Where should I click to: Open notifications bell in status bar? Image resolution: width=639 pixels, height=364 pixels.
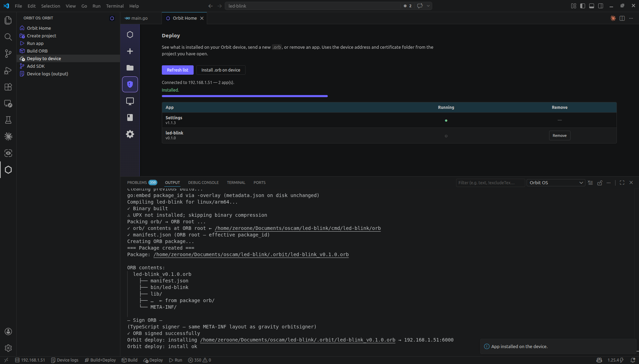(x=633, y=360)
